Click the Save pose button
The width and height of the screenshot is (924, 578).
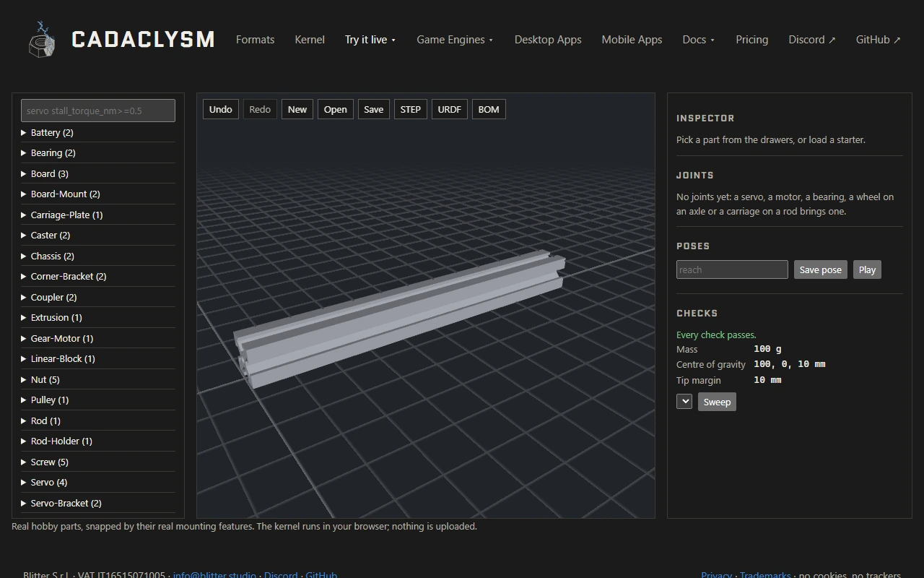(x=821, y=270)
